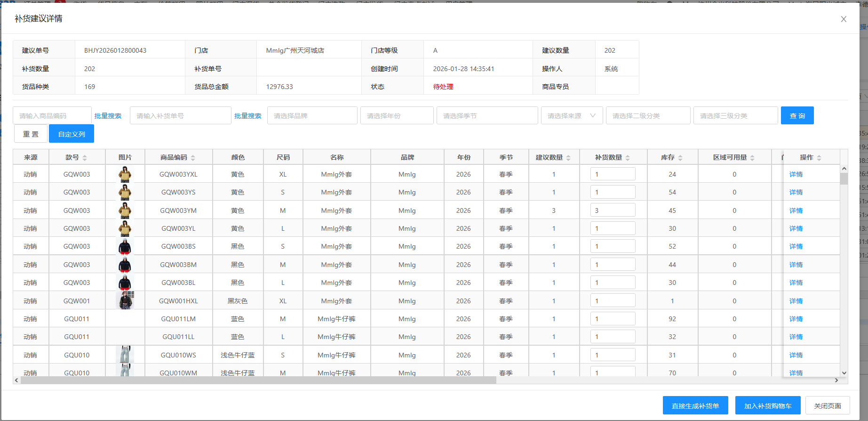
Task: Sort by 区域可用量 column sort arrows
Action: pos(752,158)
